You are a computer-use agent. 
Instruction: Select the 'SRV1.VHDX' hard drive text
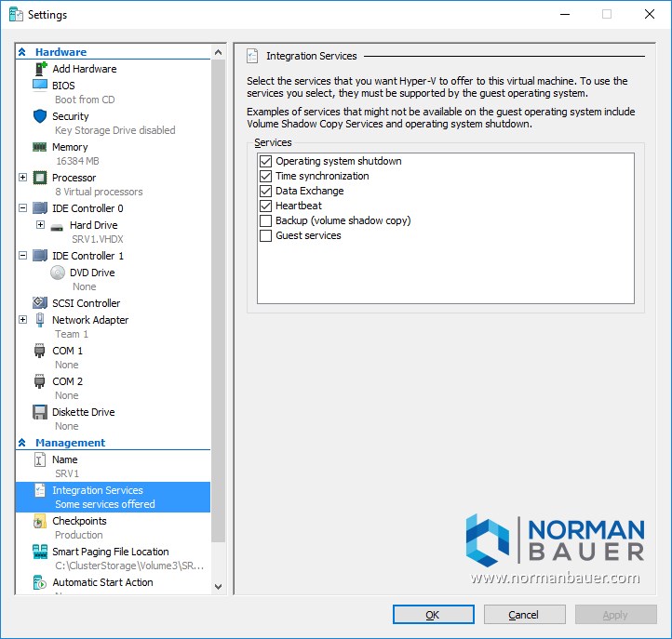coord(98,239)
